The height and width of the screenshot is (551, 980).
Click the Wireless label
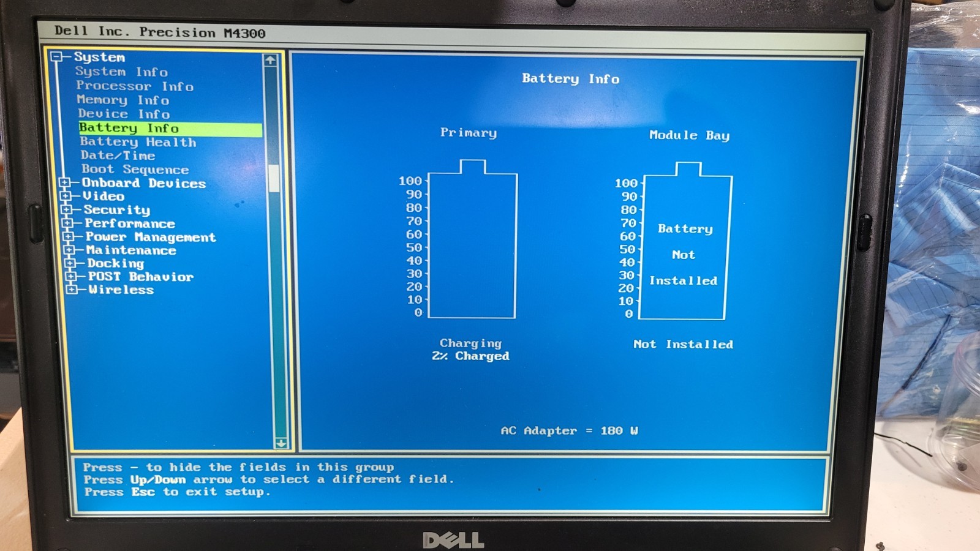click(121, 290)
